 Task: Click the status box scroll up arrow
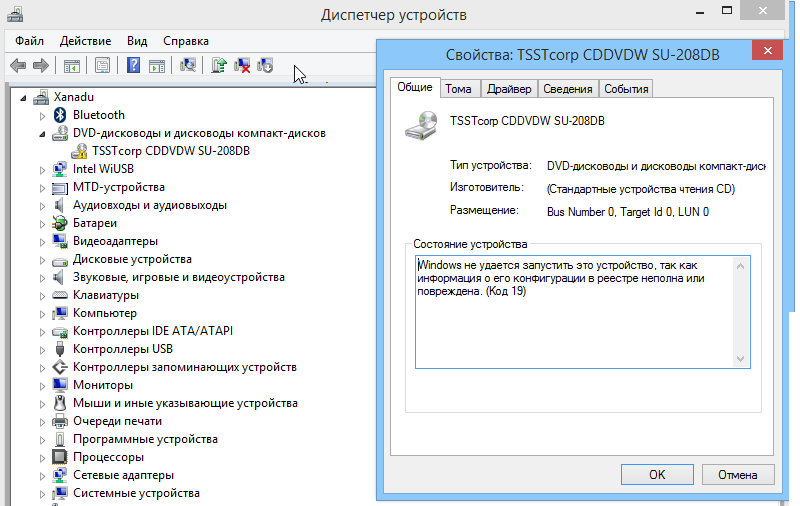740,266
